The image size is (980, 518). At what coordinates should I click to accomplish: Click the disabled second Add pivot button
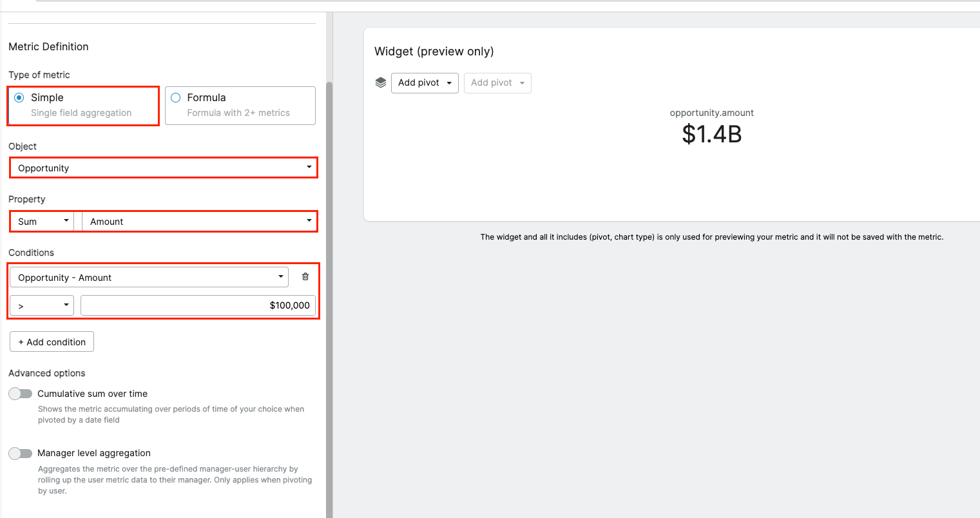[x=497, y=83]
